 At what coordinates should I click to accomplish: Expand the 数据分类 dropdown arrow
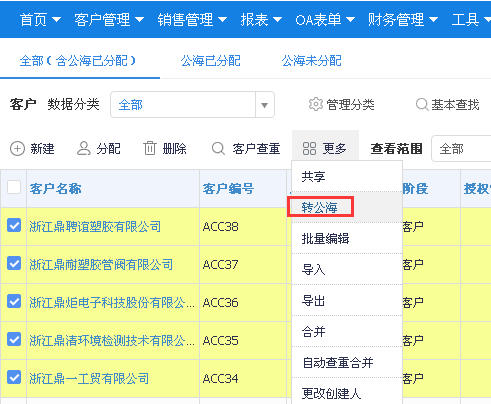[265, 105]
